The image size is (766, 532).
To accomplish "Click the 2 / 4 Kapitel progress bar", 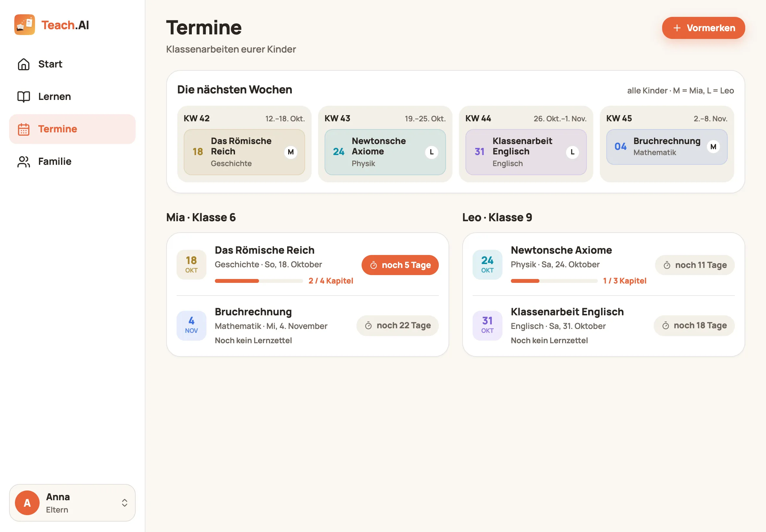I will point(259,281).
